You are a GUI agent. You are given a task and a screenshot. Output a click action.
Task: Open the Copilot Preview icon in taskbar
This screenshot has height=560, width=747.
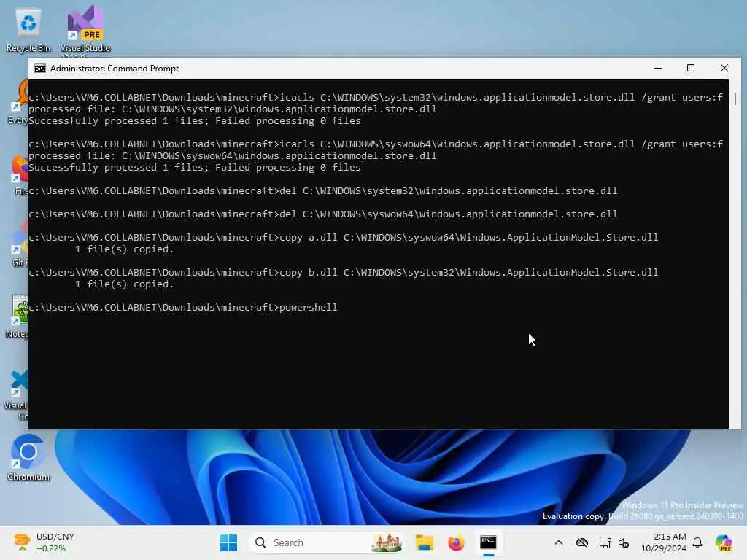(x=724, y=542)
